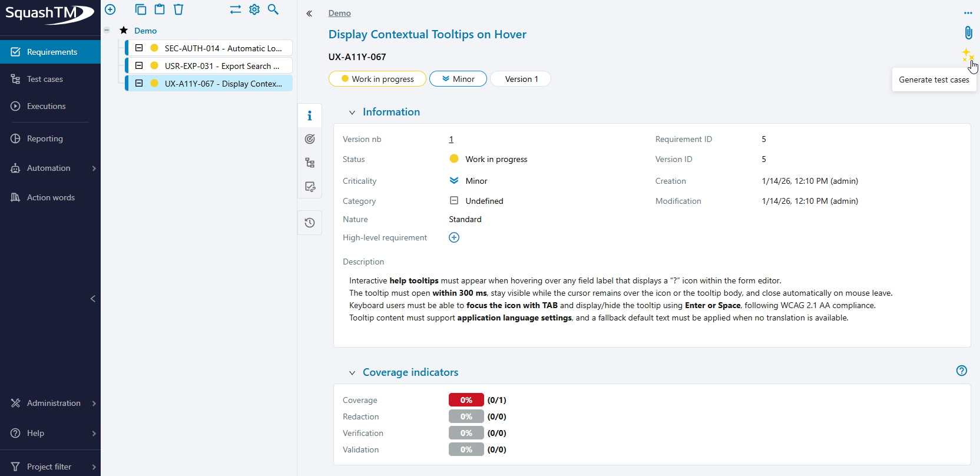The image size is (980, 476).
Task: Select UX-A11Y-067 requirement in tree
Action: [x=209, y=84]
